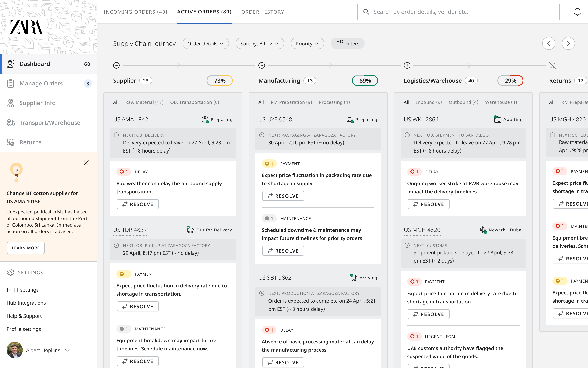The height and width of the screenshot is (368, 588).
Task: Open the notifications bell
Action: coord(577,12)
